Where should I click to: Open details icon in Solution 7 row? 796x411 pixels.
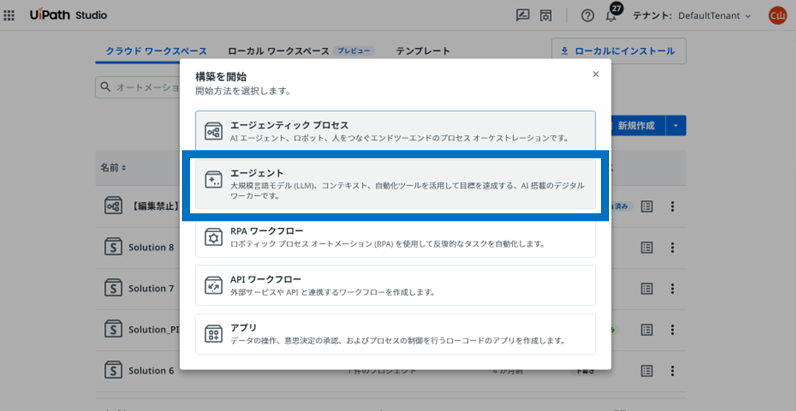[x=646, y=288]
